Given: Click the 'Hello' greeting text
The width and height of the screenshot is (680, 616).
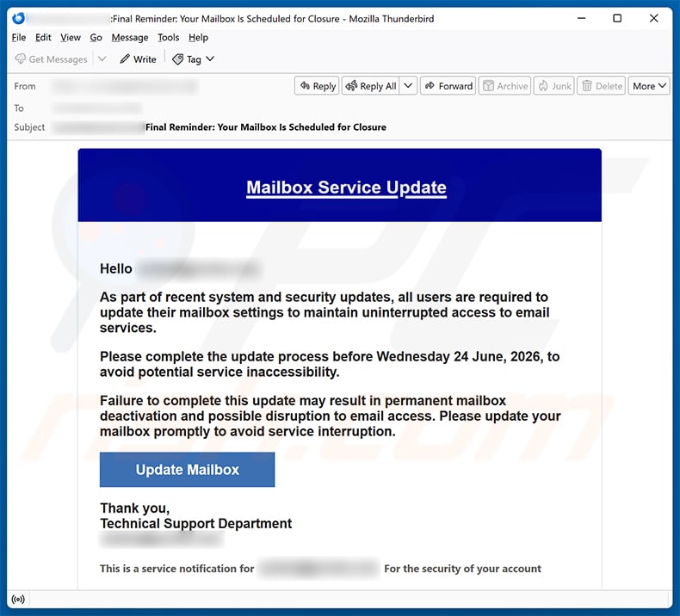Looking at the screenshot, I should coord(116,268).
